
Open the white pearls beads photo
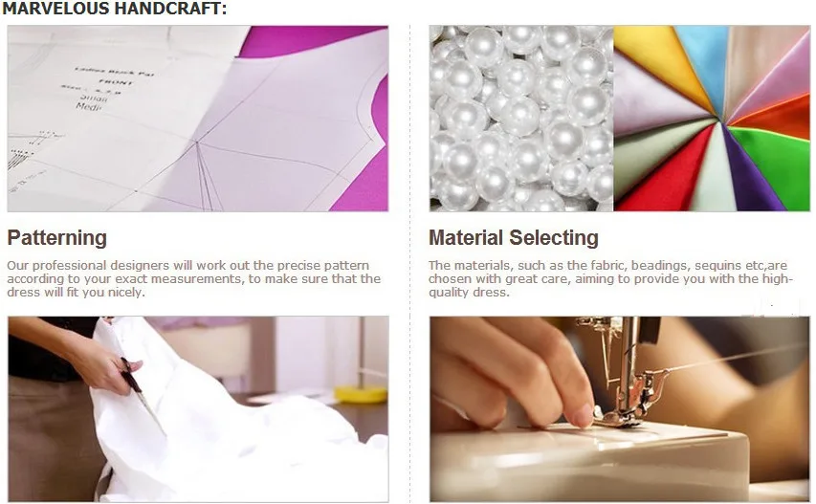521,119
